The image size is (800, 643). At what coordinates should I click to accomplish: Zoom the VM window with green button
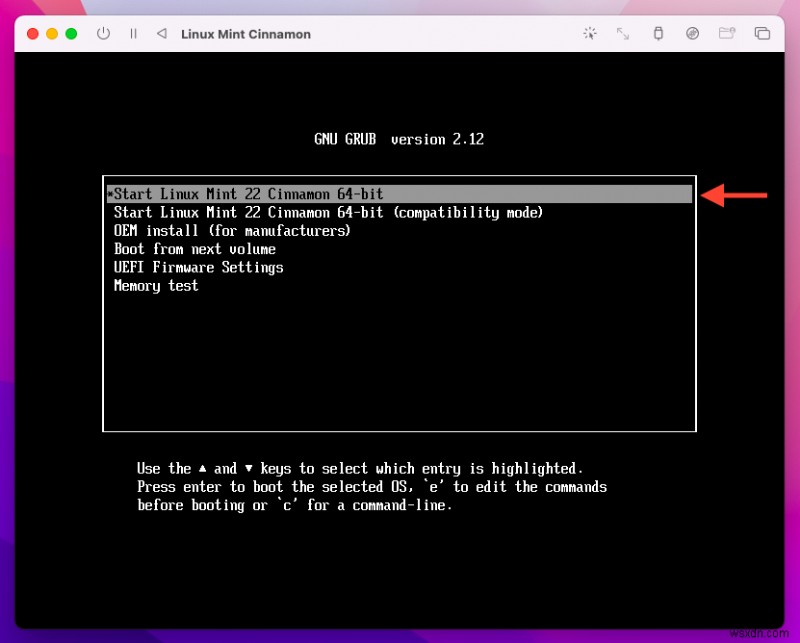tap(71, 34)
